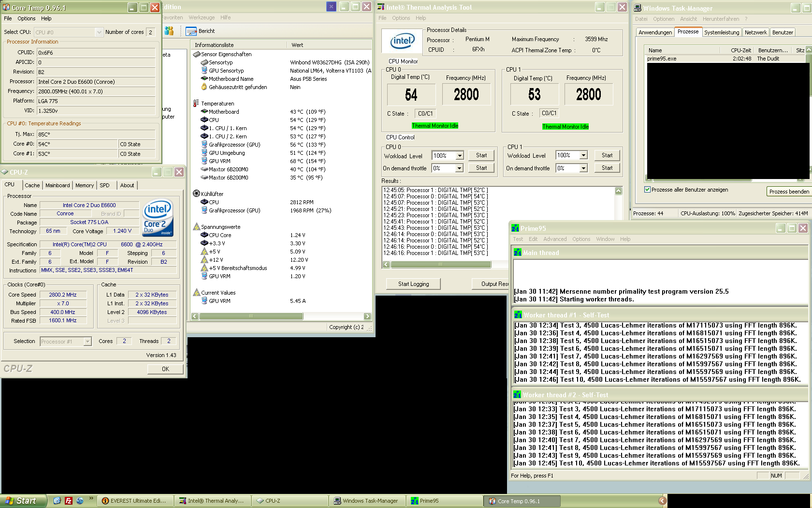Click the Bericht report icon in EVEREST toolbar
This screenshot has height=508, width=812.
(x=191, y=31)
